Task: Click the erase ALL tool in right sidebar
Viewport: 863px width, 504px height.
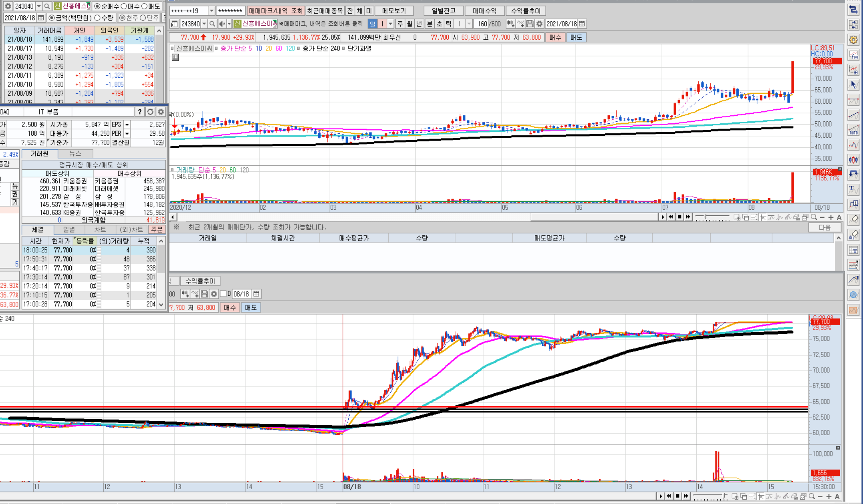Action: (853, 235)
